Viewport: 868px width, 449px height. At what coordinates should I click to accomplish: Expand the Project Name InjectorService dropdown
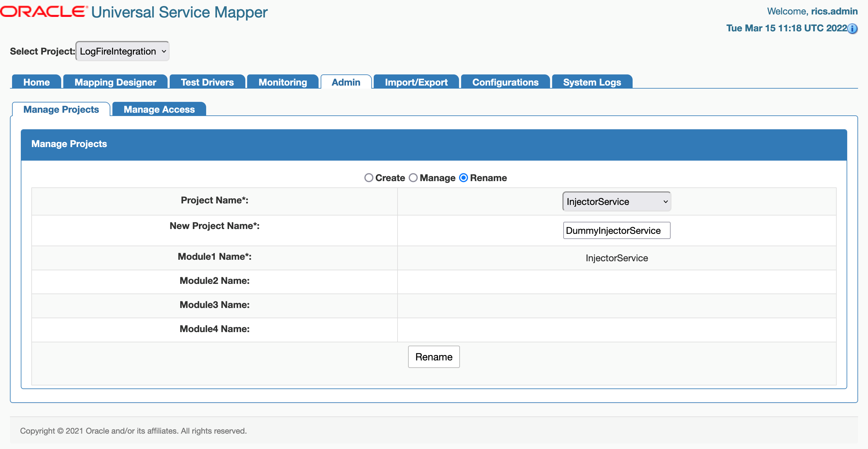pos(617,201)
